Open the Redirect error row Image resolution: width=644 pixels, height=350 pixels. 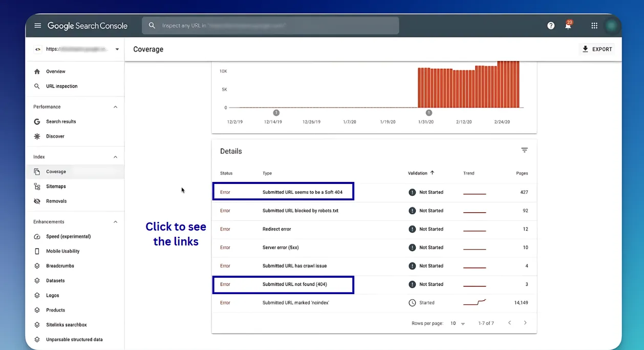pyautogui.click(x=374, y=229)
